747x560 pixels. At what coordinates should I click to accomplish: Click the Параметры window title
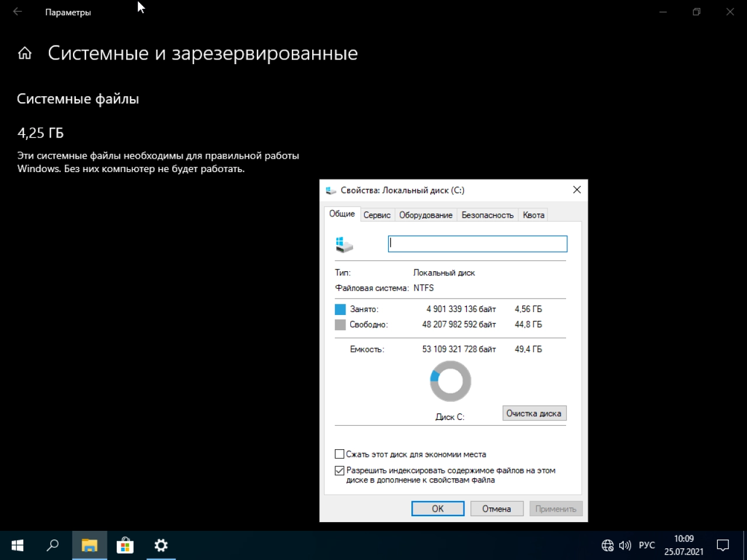click(68, 12)
